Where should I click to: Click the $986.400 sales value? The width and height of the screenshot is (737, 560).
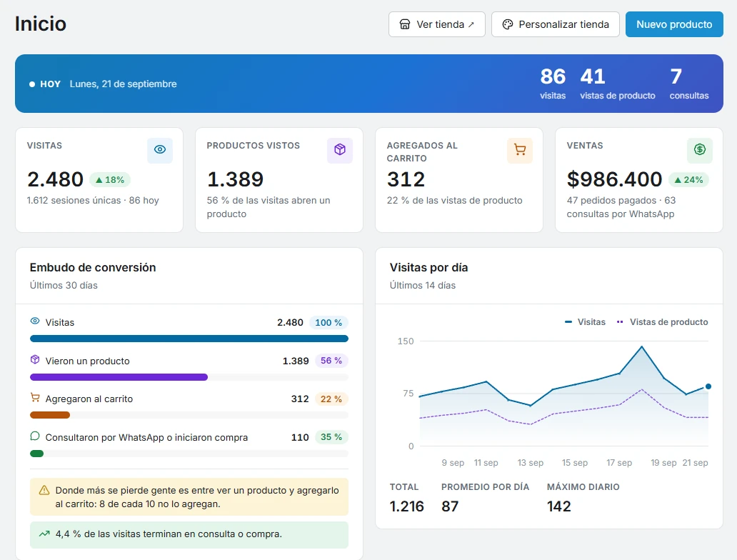[614, 179]
